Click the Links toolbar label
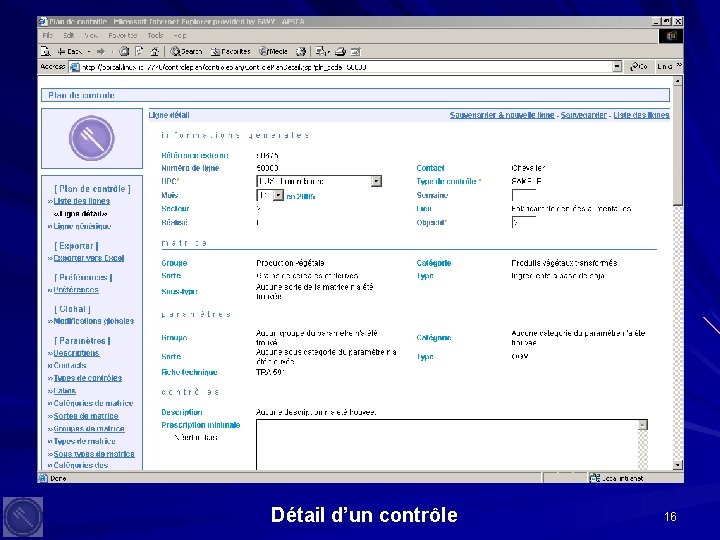Image resolution: width=720 pixels, height=540 pixels. click(664, 67)
